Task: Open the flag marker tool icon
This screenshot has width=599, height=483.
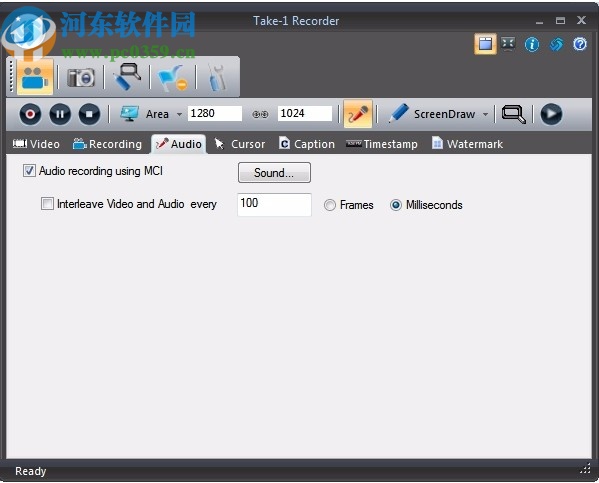Action: coord(172,78)
